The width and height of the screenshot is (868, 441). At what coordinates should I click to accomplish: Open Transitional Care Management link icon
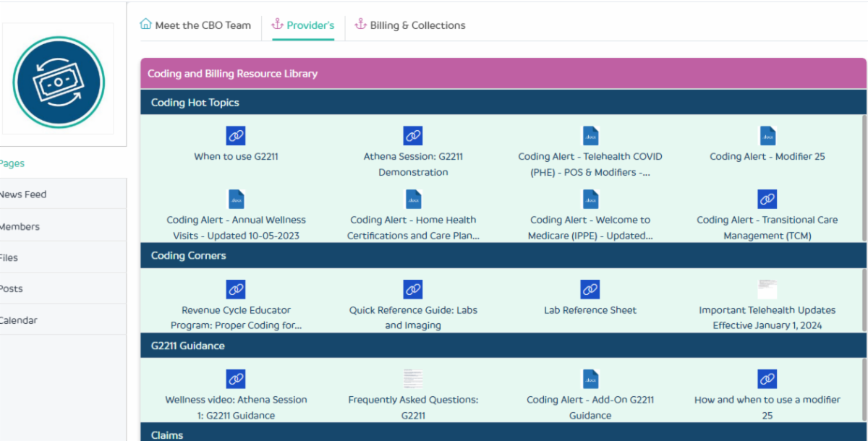click(x=767, y=200)
